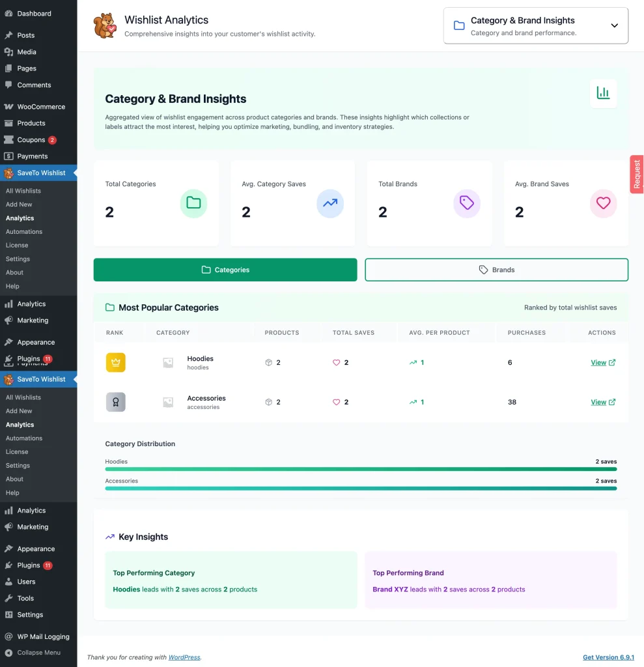
Task: Click the gold trophy rank badge for Hoodies
Action: pyautogui.click(x=115, y=362)
